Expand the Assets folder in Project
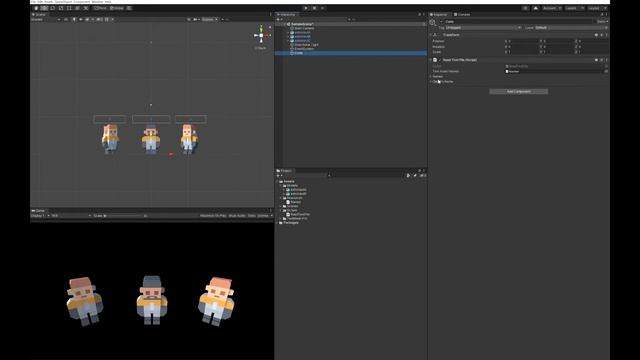Image resolution: width=640 pixels, height=360 pixels. click(x=278, y=182)
